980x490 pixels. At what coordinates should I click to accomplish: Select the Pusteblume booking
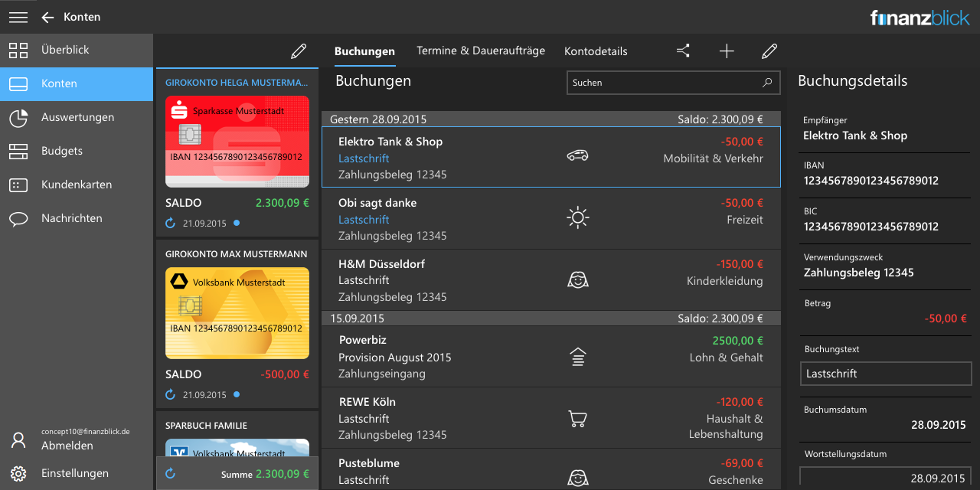pyautogui.click(x=551, y=469)
